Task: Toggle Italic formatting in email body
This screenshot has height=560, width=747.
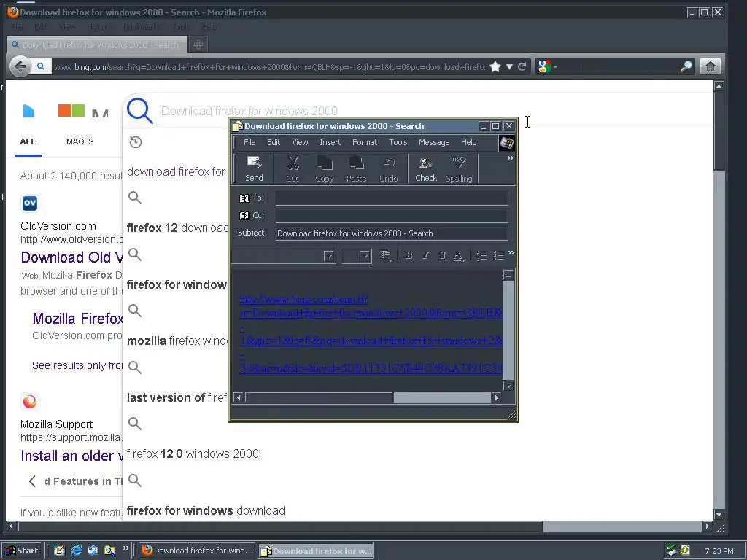Action: (x=425, y=256)
